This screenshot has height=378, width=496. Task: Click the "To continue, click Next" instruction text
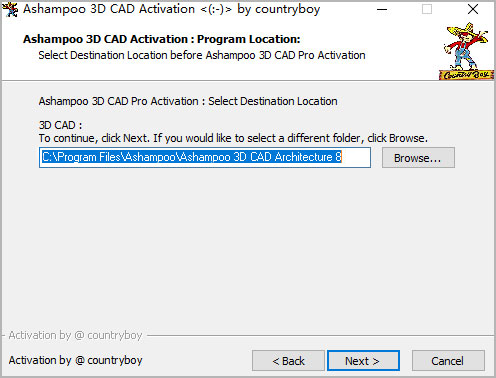[93, 138]
